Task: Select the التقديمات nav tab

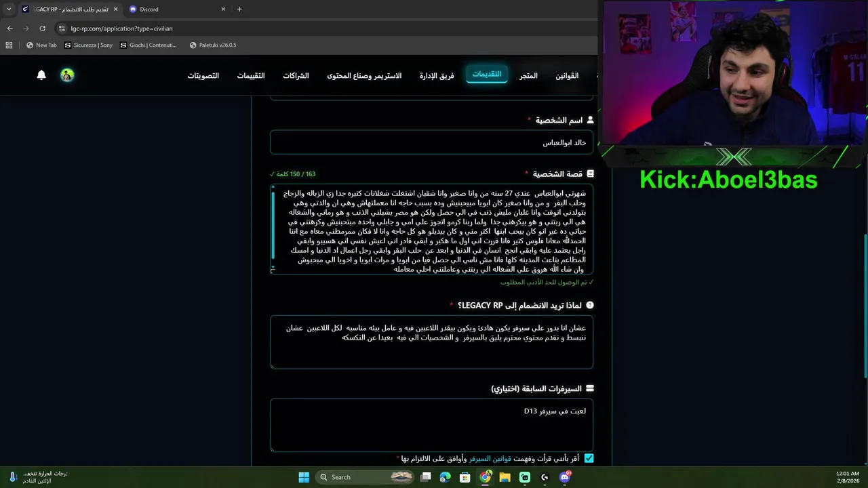Action: click(x=487, y=75)
